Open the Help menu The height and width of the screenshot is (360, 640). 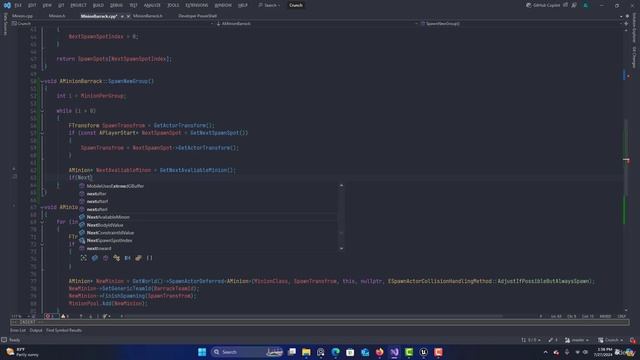click(x=243, y=5)
